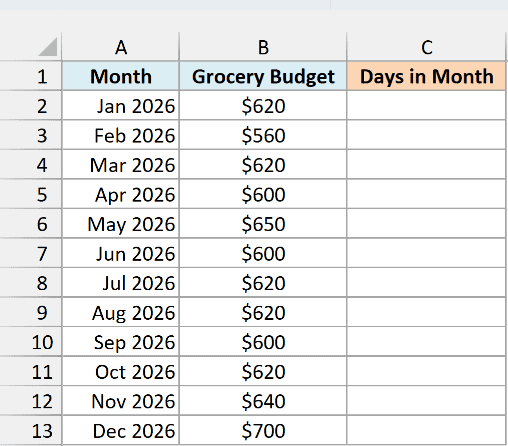Click the Select All corner triangle

48,47
